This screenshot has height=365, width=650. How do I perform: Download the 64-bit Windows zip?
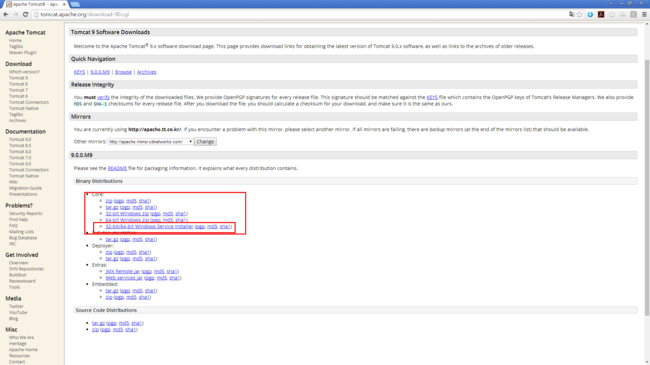coord(127,220)
